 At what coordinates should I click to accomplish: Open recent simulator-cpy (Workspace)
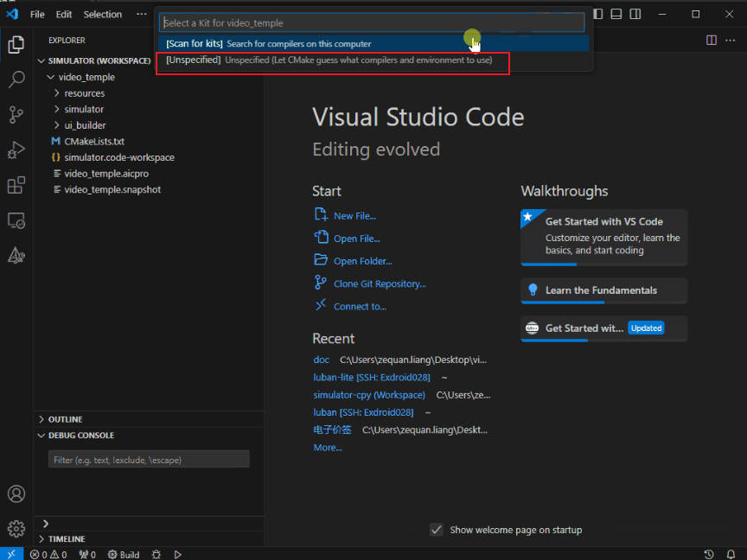[369, 395]
